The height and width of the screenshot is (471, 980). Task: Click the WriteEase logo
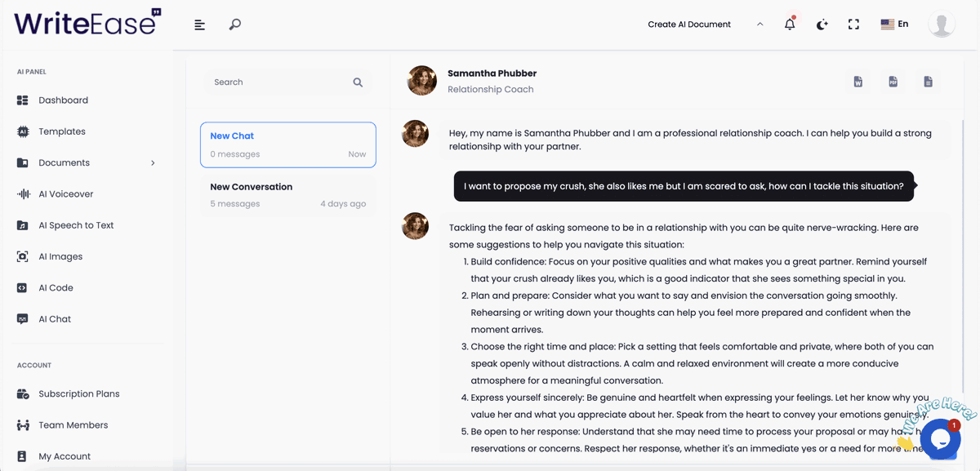(x=87, y=23)
